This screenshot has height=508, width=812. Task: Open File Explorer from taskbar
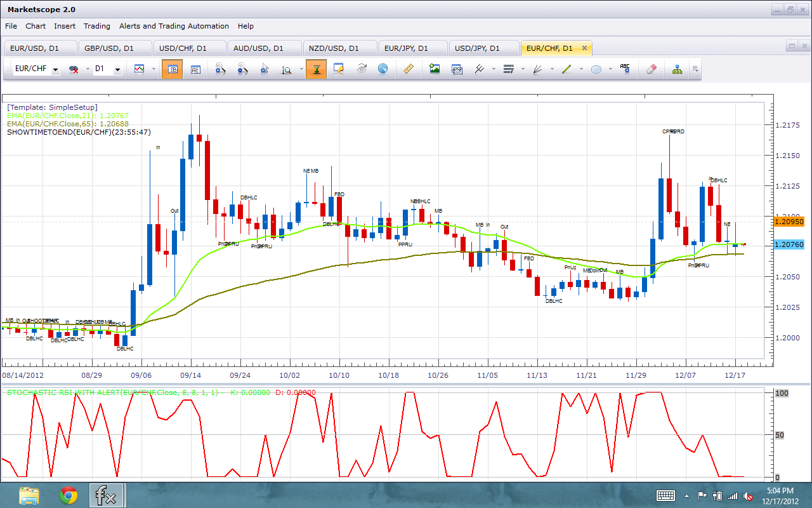click(x=30, y=495)
